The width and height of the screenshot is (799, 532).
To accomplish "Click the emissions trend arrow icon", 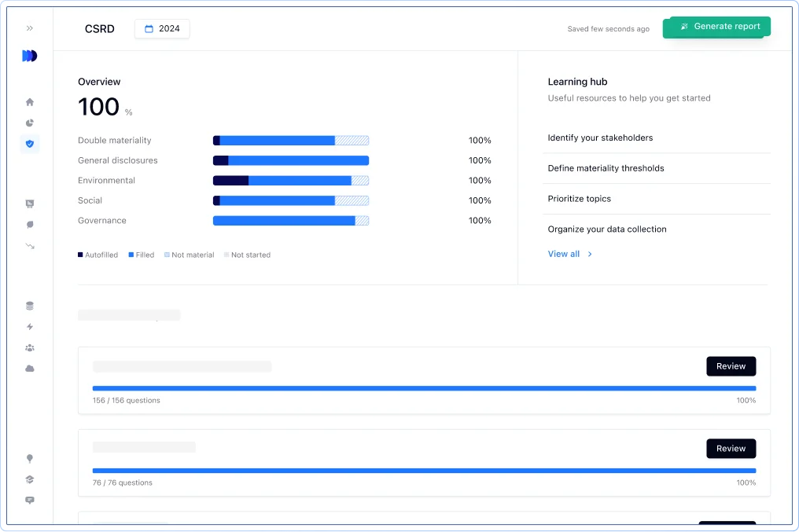I will tap(30, 246).
